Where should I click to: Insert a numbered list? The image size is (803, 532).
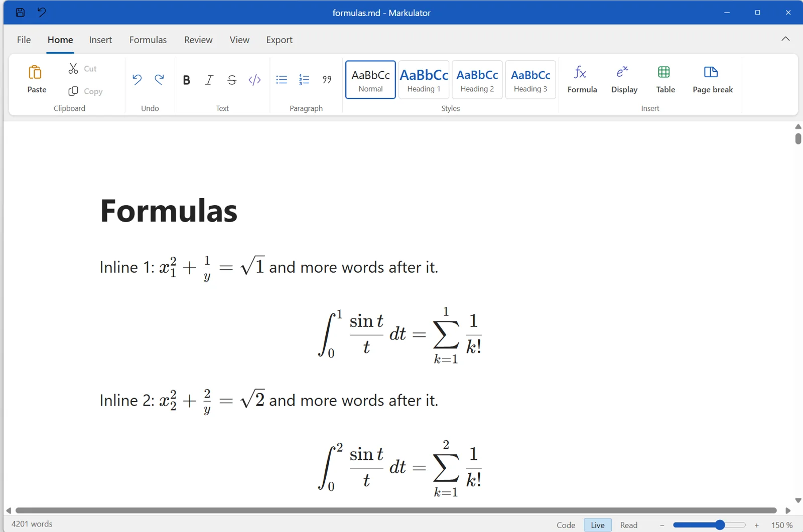[x=304, y=80]
